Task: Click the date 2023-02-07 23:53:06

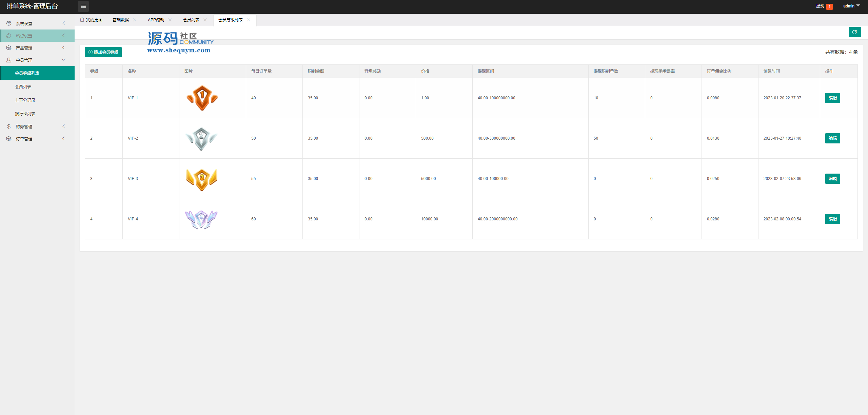Action: [782, 179]
